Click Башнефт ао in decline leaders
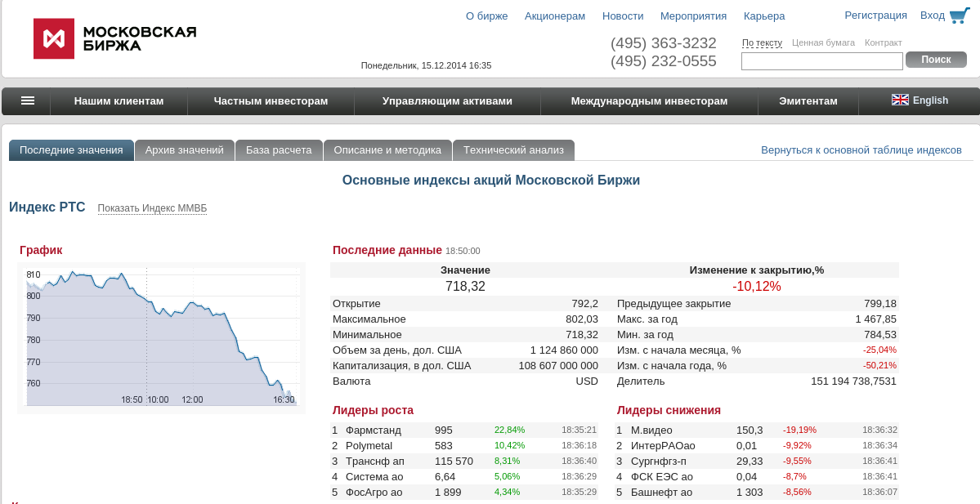The image size is (980, 504). (x=661, y=493)
